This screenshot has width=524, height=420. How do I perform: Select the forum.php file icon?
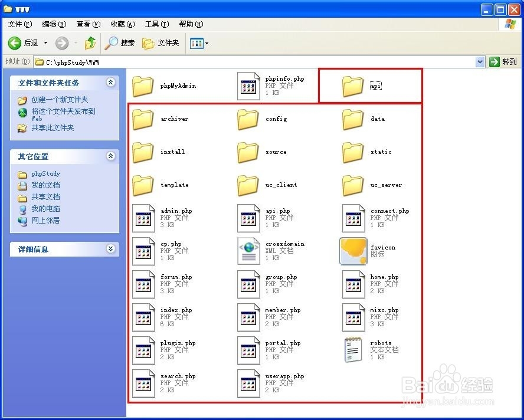coord(143,284)
